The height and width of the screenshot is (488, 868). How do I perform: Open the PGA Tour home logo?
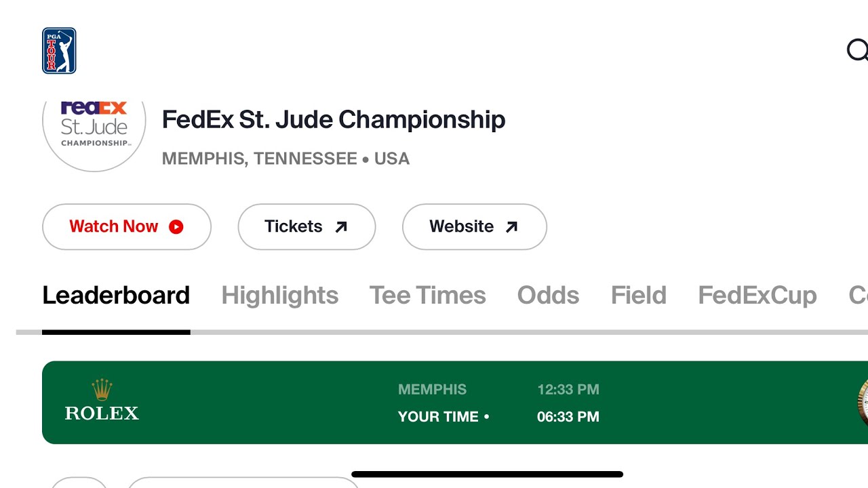coord(59,51)
